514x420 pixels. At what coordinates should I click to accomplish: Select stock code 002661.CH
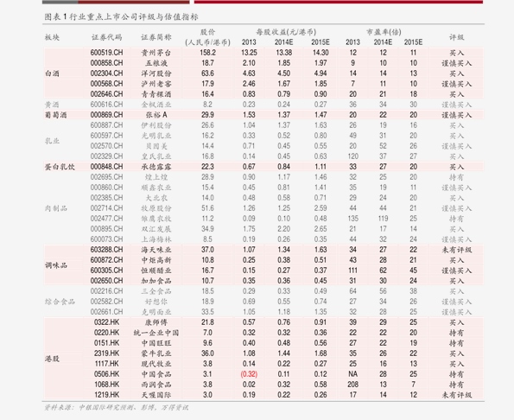coord(106,312)
